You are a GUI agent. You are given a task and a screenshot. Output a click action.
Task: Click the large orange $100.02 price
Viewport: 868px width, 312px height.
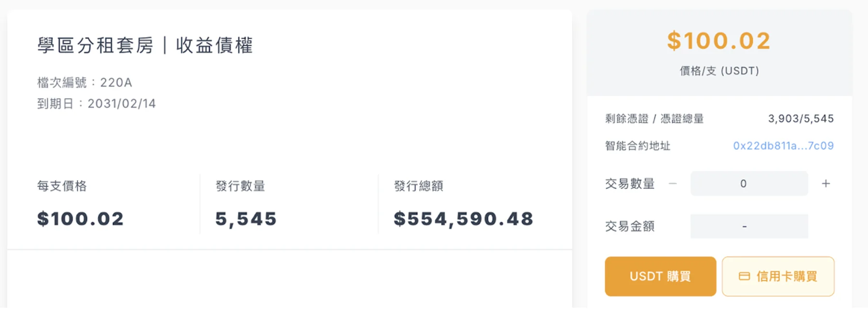pos(719,40)
